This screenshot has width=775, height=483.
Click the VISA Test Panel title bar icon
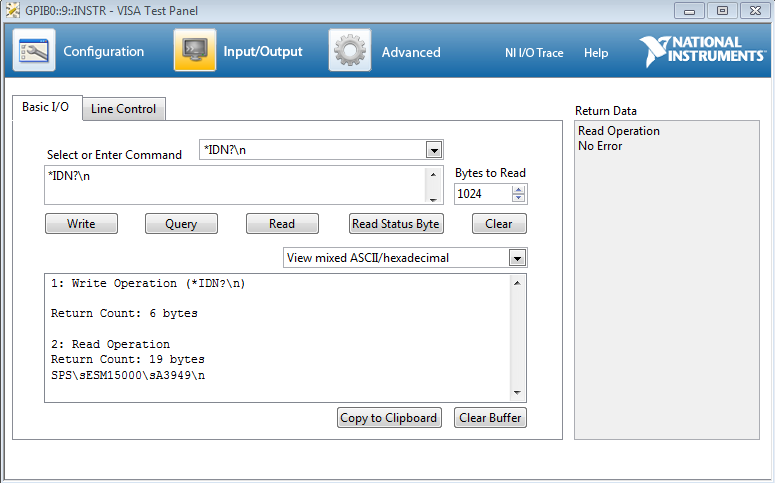(13, 10)
